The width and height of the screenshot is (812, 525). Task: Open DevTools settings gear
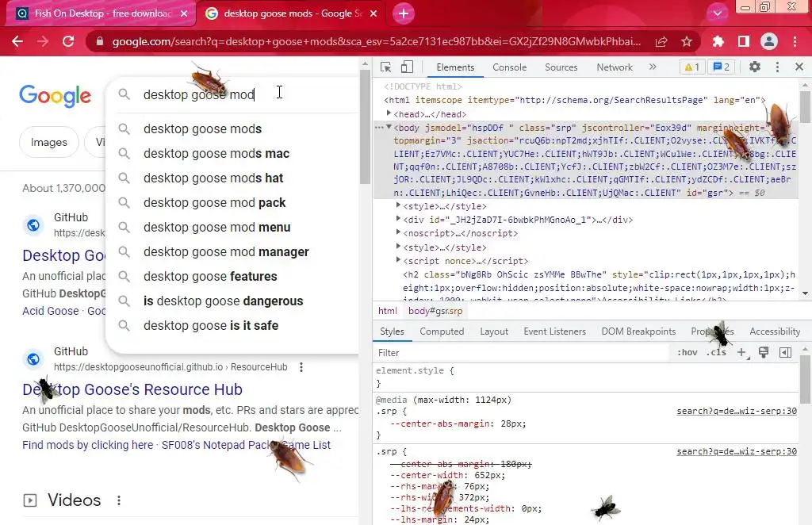click(755, 67)
